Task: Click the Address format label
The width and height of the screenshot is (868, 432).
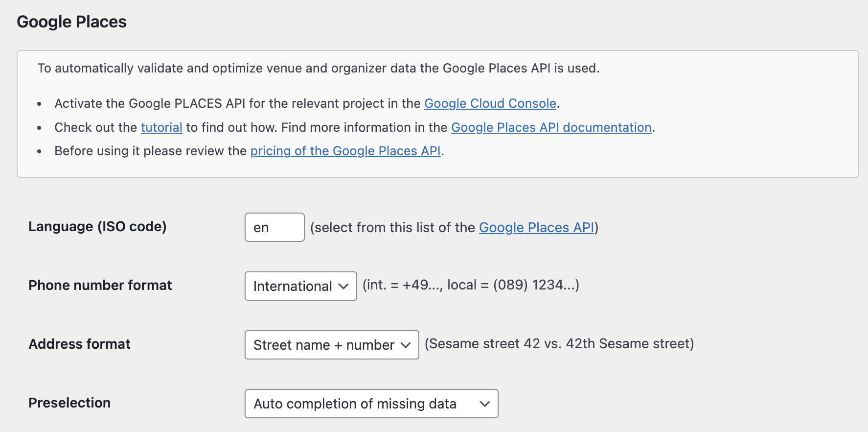Action: coord(80,344)
